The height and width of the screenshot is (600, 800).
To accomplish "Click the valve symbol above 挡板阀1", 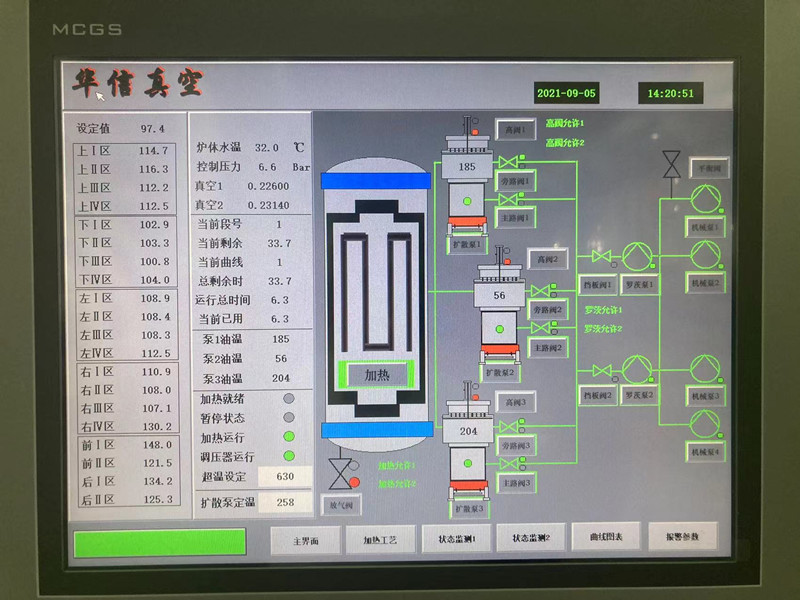I will coord(602,256).
